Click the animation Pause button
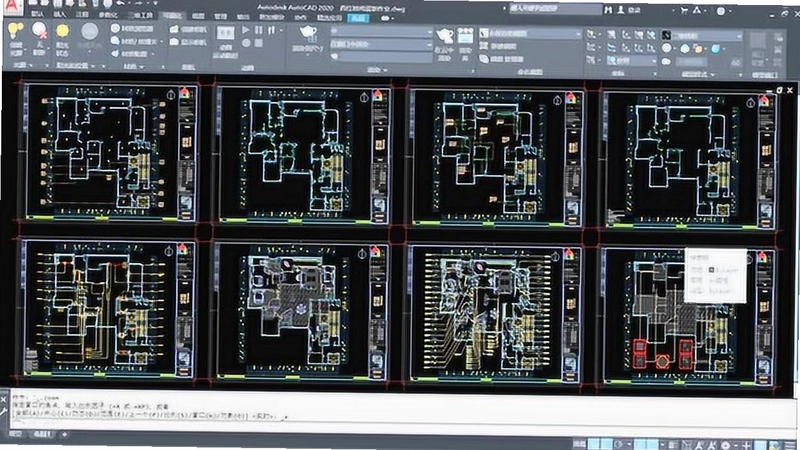The width and height of the screenshot is (800, 450). point(259,30)
